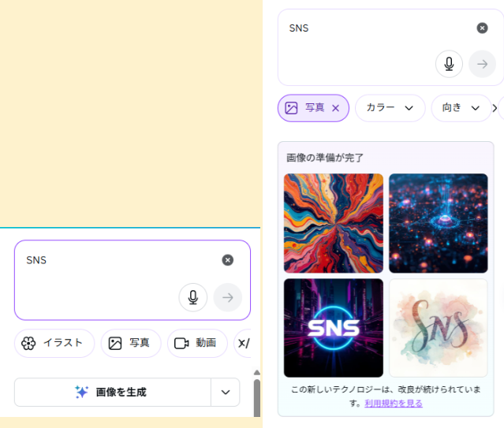Select the watercolor SNS script image
This screenshot has height=428, width=504.
tap(438, 328)
